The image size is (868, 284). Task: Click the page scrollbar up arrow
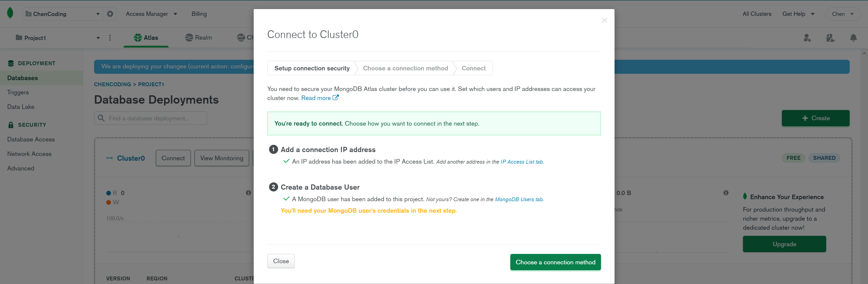click(864, 53)
